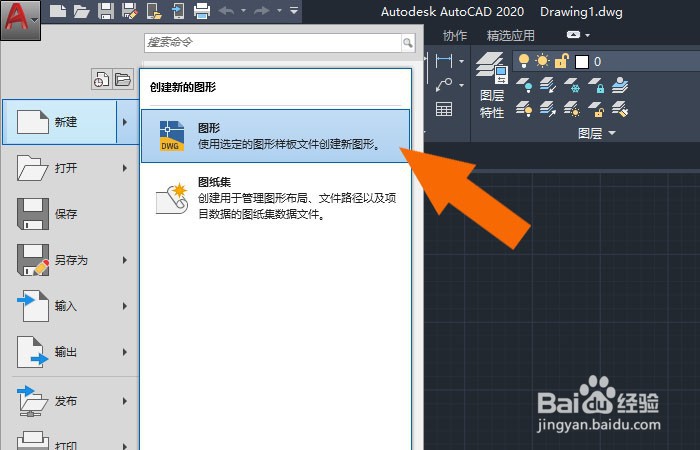The image size is (700, 450).
Task: Expand the 图层 panel title dropdown
Action: point(596,133)
